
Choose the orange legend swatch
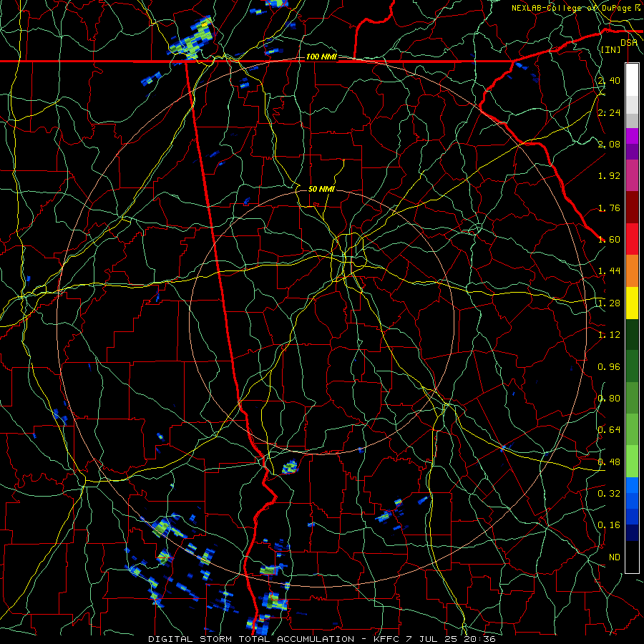(x=632, y=271)
